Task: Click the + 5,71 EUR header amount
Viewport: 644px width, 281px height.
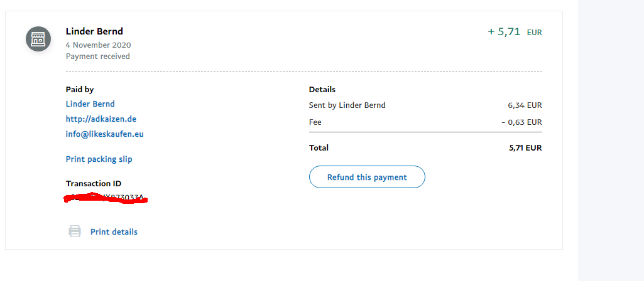Action: tap(515, 32)
